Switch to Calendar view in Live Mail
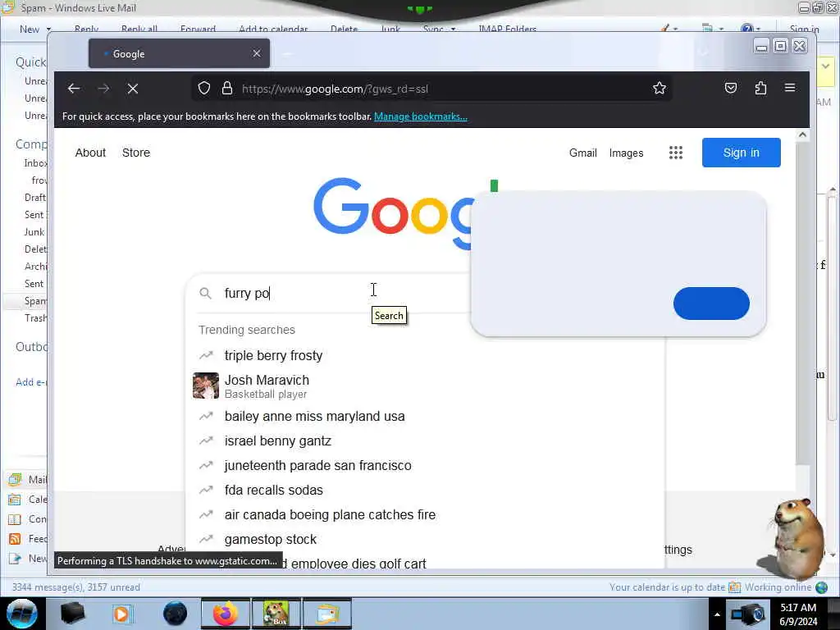This screenshot has height=630, width=840. (x=27, y=500)
